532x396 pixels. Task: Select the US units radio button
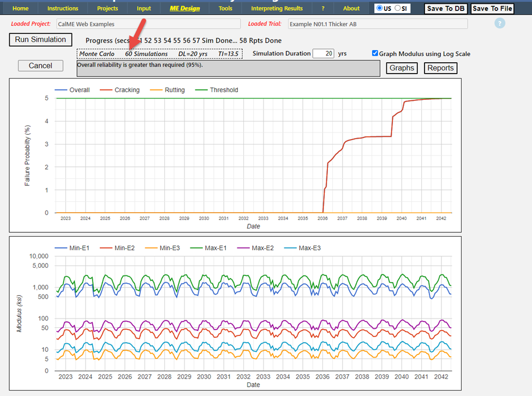[380, 8]
